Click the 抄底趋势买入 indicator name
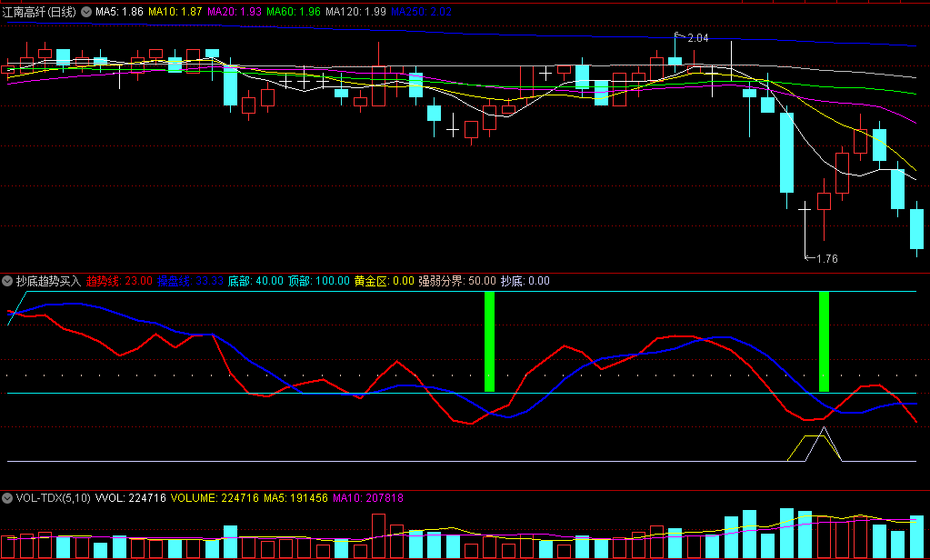The width and height of the screenshot is (930, 560). tap(49, 281)
